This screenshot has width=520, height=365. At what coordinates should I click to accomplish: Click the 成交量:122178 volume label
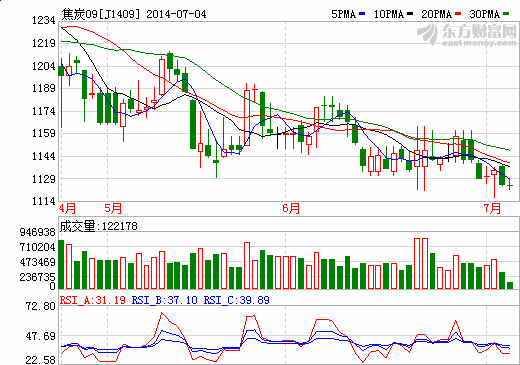pyautogui.click(x=99, y=226)
